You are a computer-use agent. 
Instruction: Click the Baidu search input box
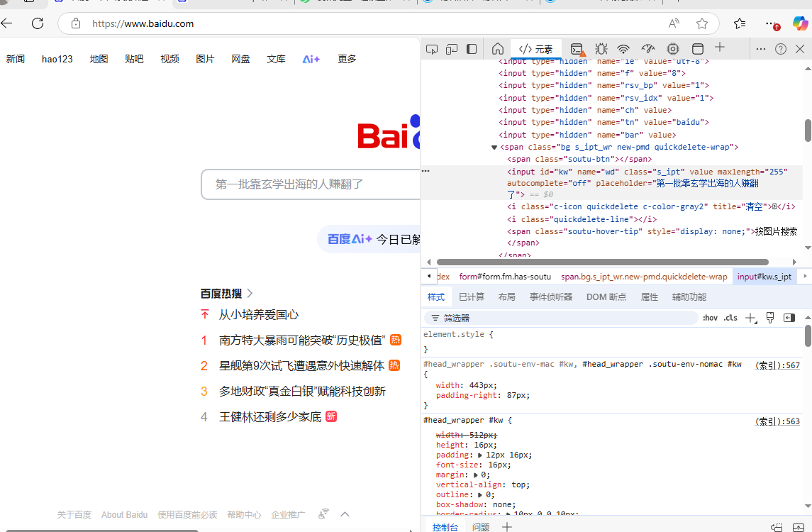click(311, 184)
